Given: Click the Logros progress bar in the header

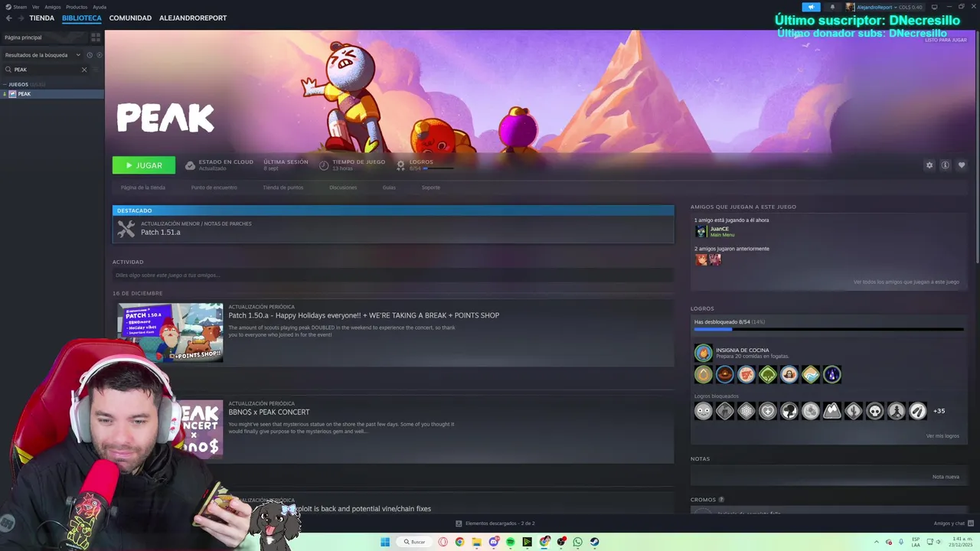Looking at the screenshot, I should (x=438, y=168).
